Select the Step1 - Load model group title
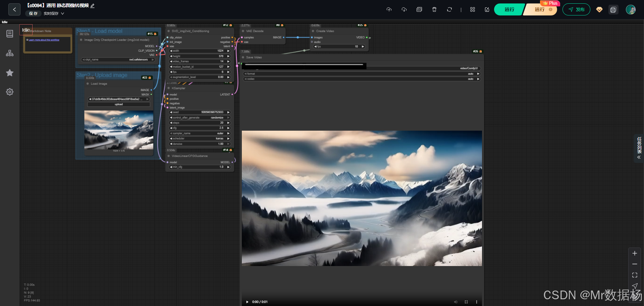Viewport: 644px width, 306px height. pyautogui.click(x=99, y=31)
